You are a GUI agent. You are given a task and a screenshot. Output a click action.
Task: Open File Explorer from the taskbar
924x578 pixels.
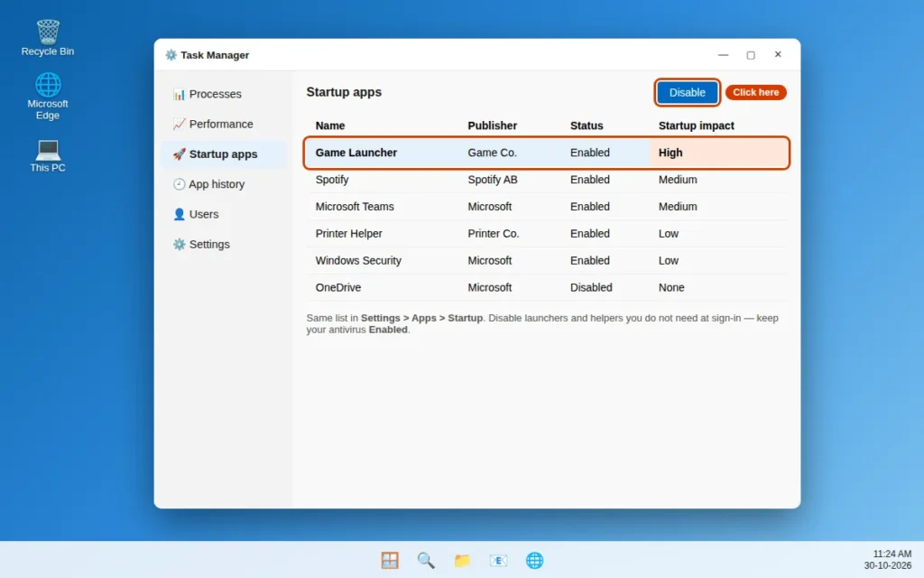462,560
